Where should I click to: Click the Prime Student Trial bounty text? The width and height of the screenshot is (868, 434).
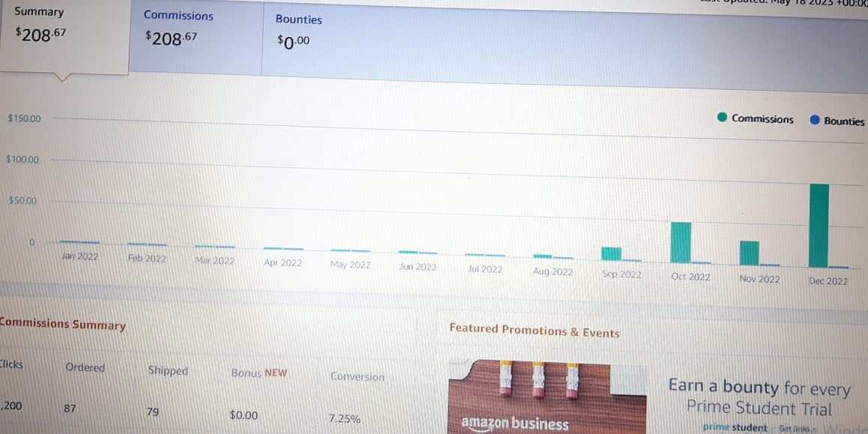point(759,398)
